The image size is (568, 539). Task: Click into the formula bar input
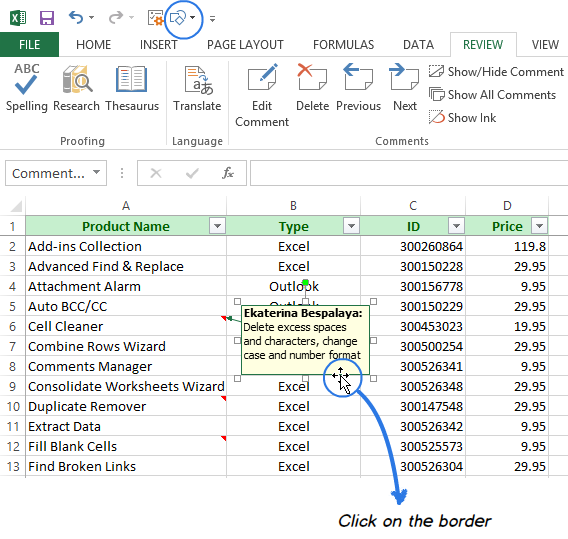click(x=409, y=173)
